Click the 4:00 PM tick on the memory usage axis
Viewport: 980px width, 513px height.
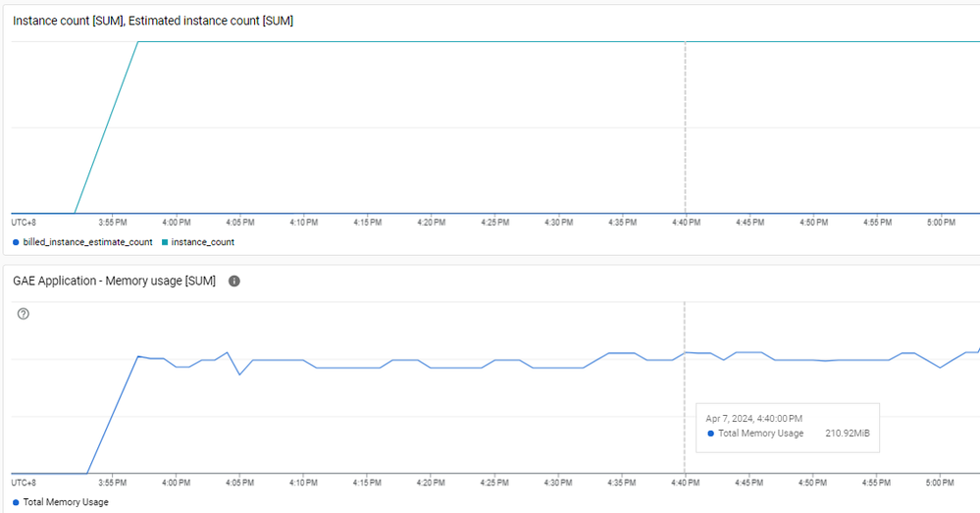(177, 483)
